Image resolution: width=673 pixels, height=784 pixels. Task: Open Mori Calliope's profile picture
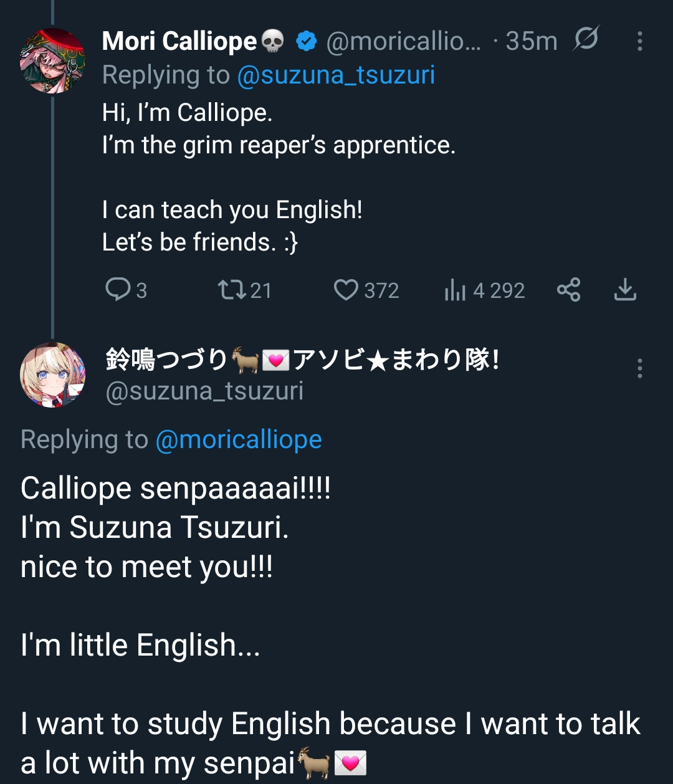[x=52, y=60]
